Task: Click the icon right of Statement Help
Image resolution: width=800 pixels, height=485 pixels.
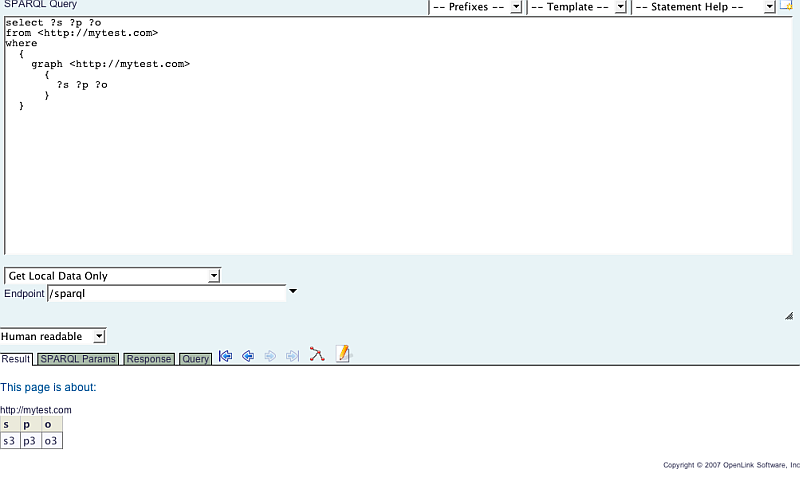Action: click(786, 6)
